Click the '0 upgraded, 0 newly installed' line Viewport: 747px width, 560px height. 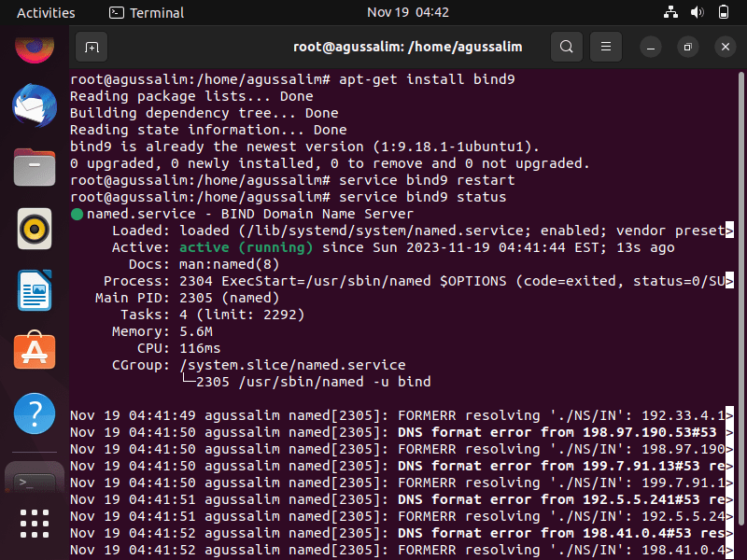click(x=330, y=163)
